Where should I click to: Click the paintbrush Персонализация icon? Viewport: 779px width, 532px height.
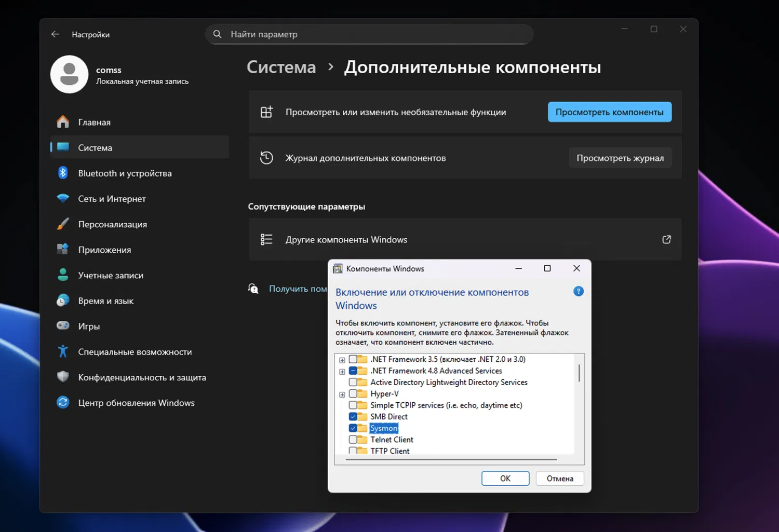[x=63, y=224]
